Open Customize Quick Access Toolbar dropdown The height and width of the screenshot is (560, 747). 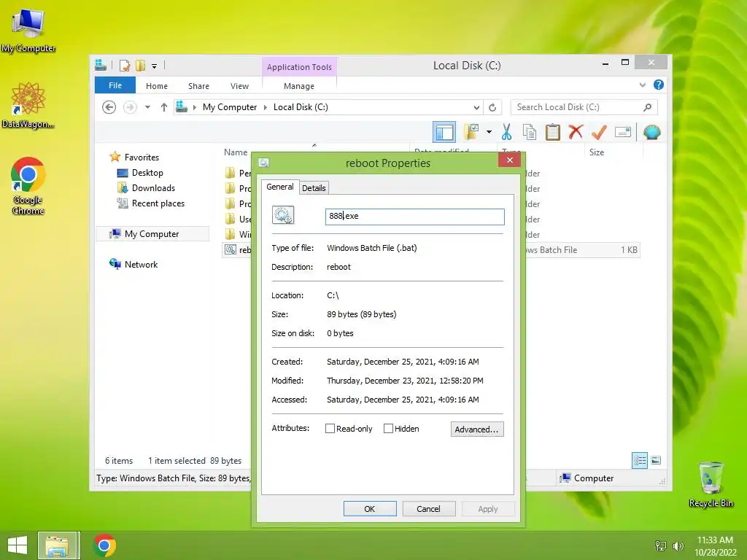click(x=155, y=66)
